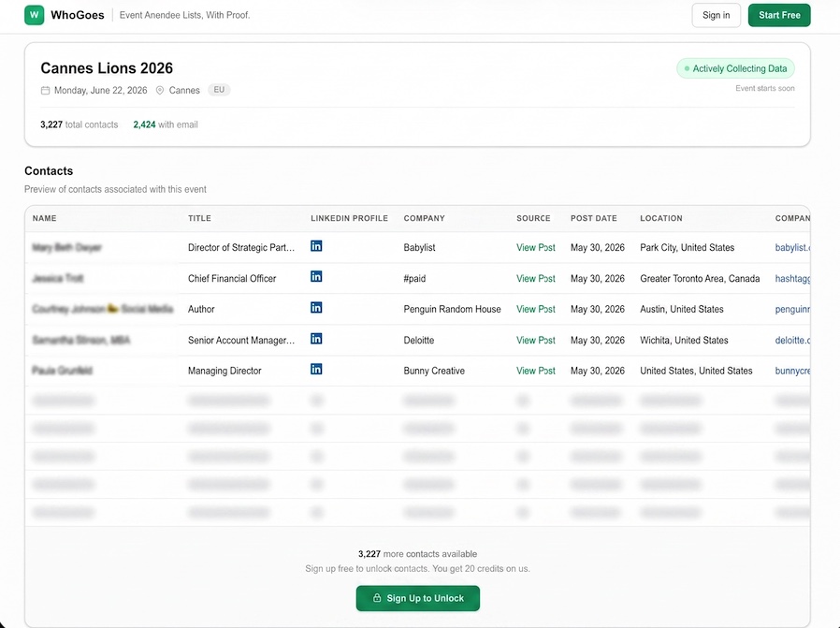The height and width of the screenshot is (628, 840).
Task: Open the babylist company website link
Action: tap(792, 248)
